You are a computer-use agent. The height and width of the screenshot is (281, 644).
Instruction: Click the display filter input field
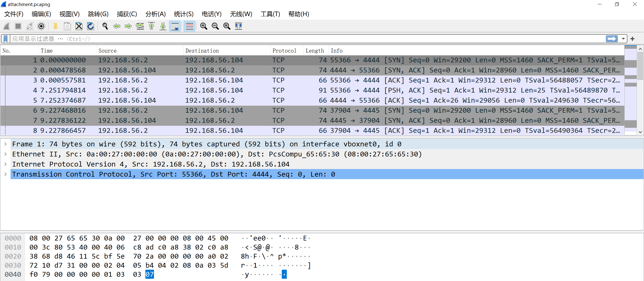coord(307,39)
